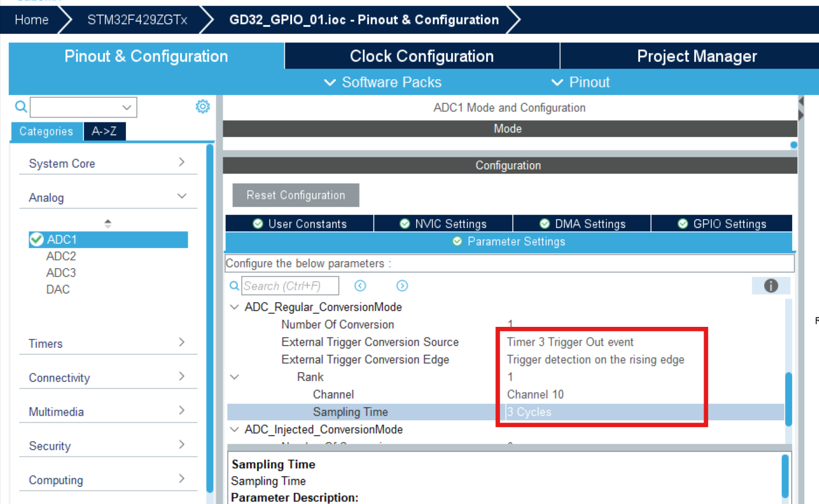Image resolution: width=819 pixels, height=504 pixels.
Task: Click the parameter Search (Ctrl+F) field
Action: pos(290,286)
